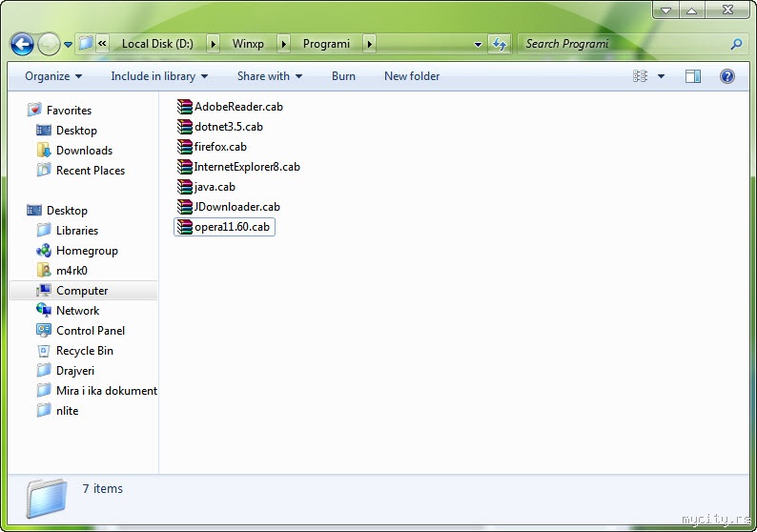Open the view options dropdown arrow
Image resolution: width=757 pixels, height=532 pixels.
coord(662,76)
